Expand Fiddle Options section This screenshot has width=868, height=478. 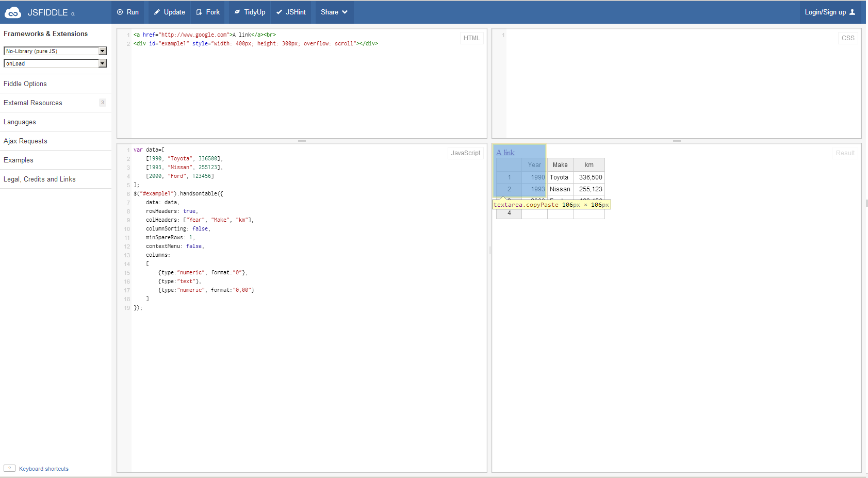56,84
